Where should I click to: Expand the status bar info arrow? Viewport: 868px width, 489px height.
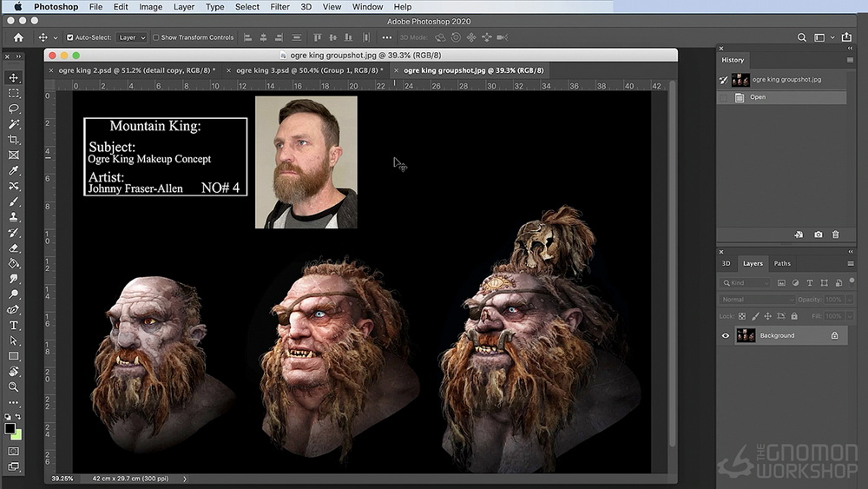pos(185,479)
